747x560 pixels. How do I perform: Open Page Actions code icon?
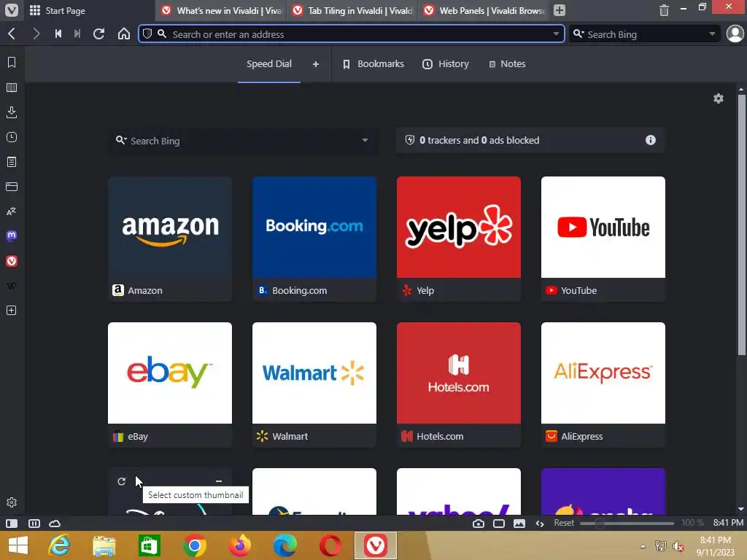[x=540, y=524]
